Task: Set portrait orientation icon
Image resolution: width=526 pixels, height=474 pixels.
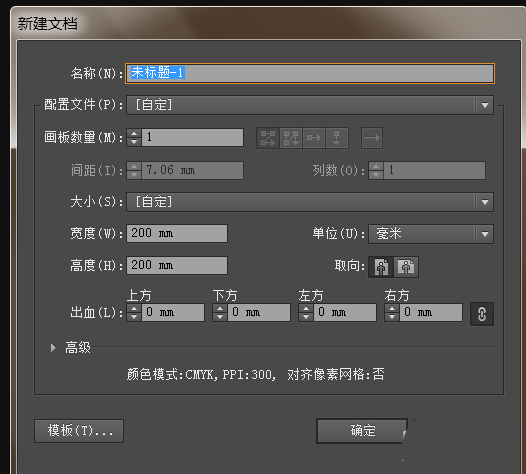Action: (381, 267)
